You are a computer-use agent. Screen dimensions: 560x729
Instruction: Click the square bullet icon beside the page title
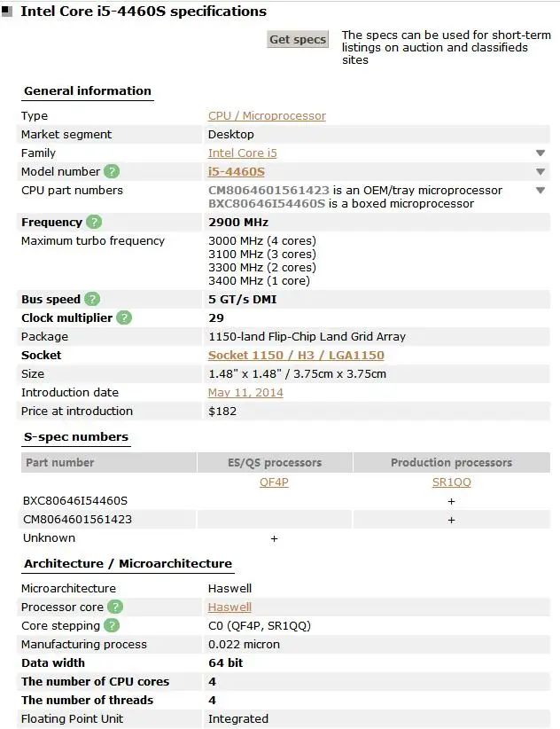pos(7,13)
